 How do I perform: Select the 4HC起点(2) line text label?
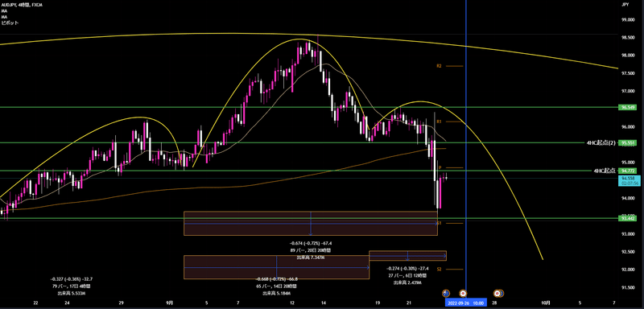(x=601, y=142)
